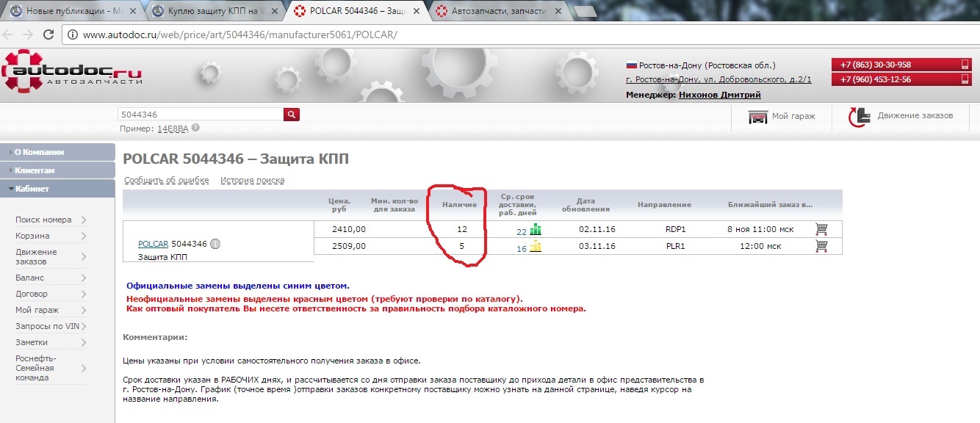Open Движение заказов from the top header

901,116
